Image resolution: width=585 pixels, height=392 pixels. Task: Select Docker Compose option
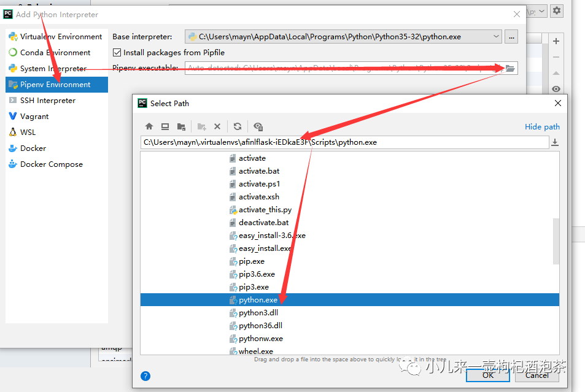click(x=56, y=164)
